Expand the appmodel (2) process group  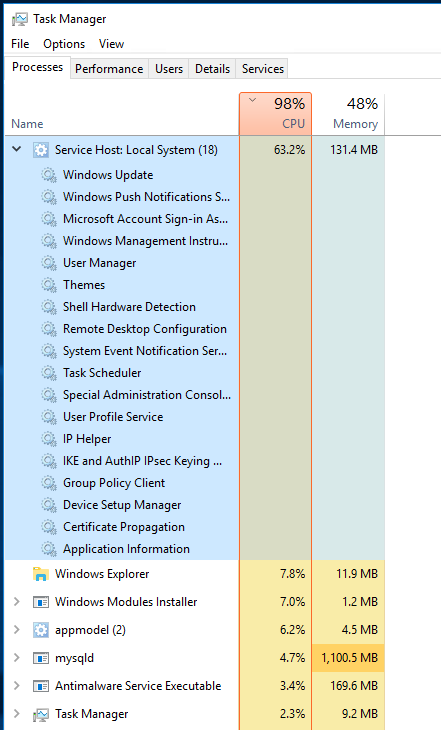(x=17, y=629)
